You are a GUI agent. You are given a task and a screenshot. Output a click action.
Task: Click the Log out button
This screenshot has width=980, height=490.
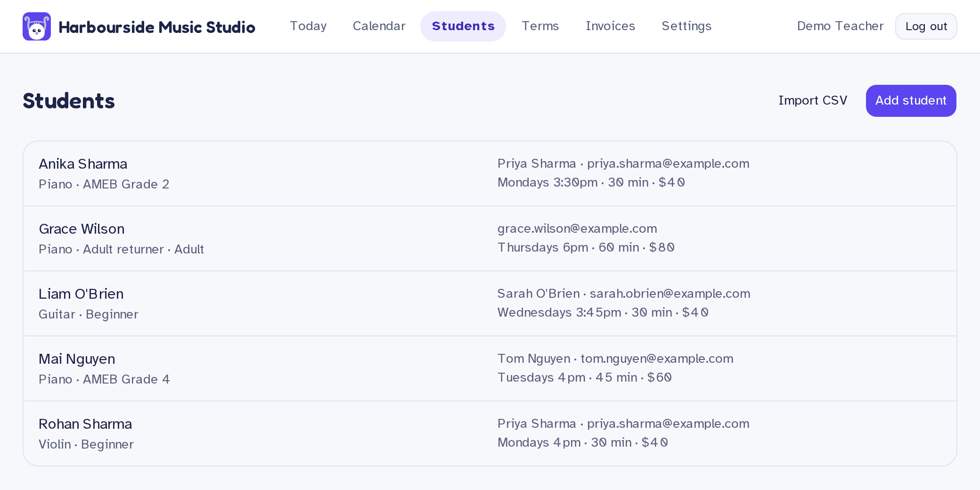click(x=926, y=26)
